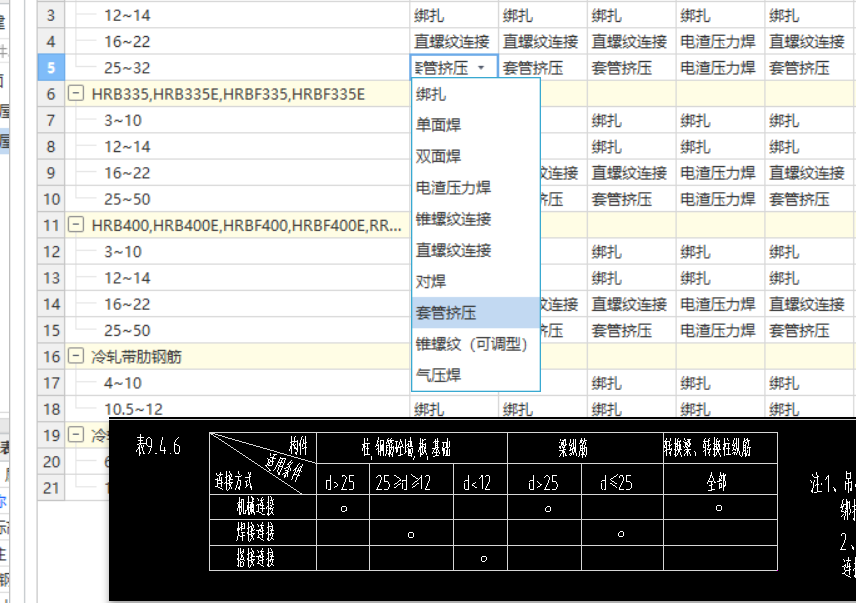
Task: Open the dropdown arrow in row 5's 套管挤压 cell
Action: pyautogui.click(x=481, y=68)
